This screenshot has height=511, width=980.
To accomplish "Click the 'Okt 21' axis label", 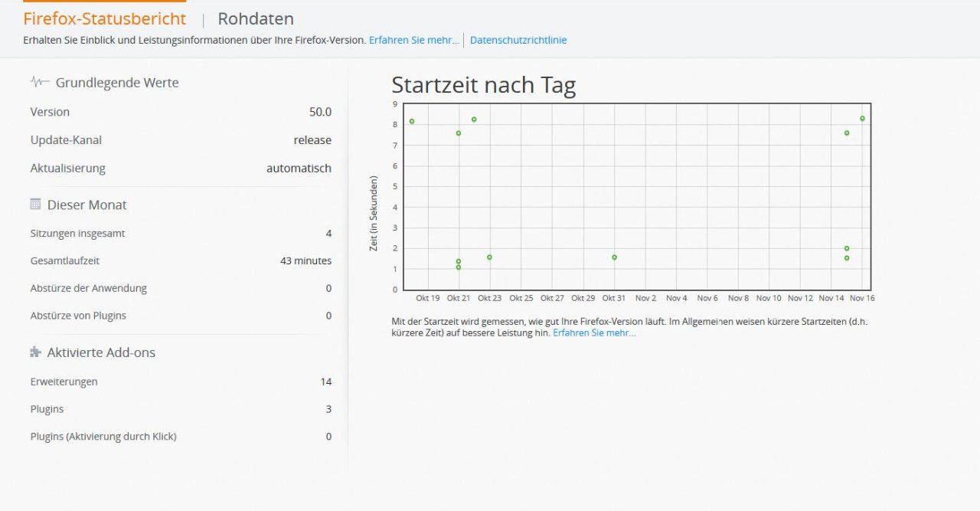I will (x=459, y=298).
